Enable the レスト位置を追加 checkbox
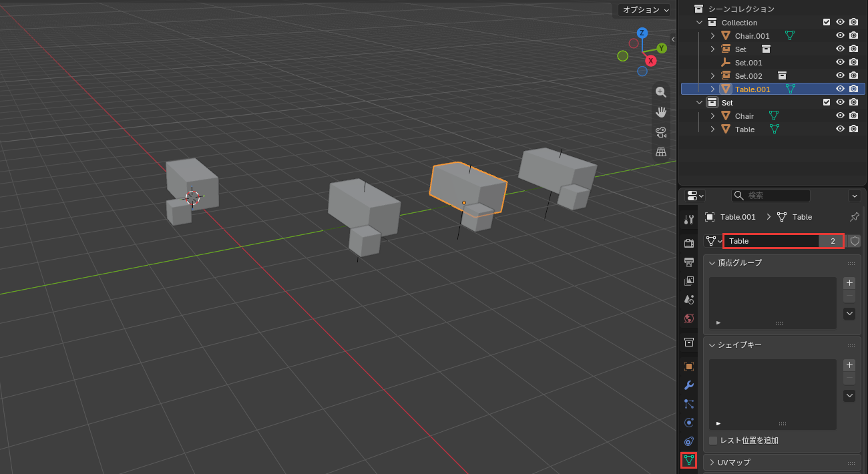 point(713,441)
